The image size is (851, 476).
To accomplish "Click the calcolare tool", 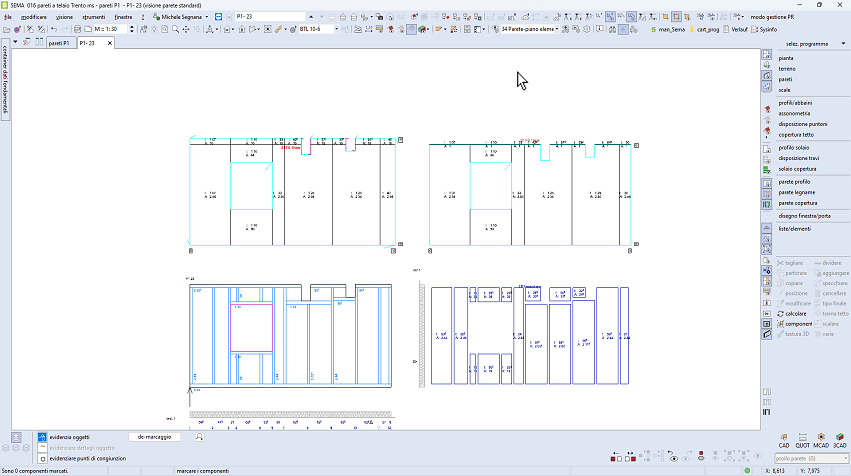I will [x=796, y=313].
